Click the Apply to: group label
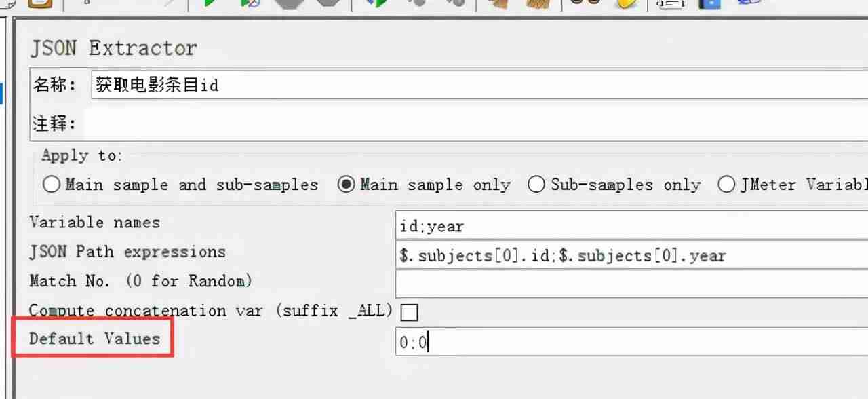The width and height of the screenshot is (868, 399). click(81, 155)
